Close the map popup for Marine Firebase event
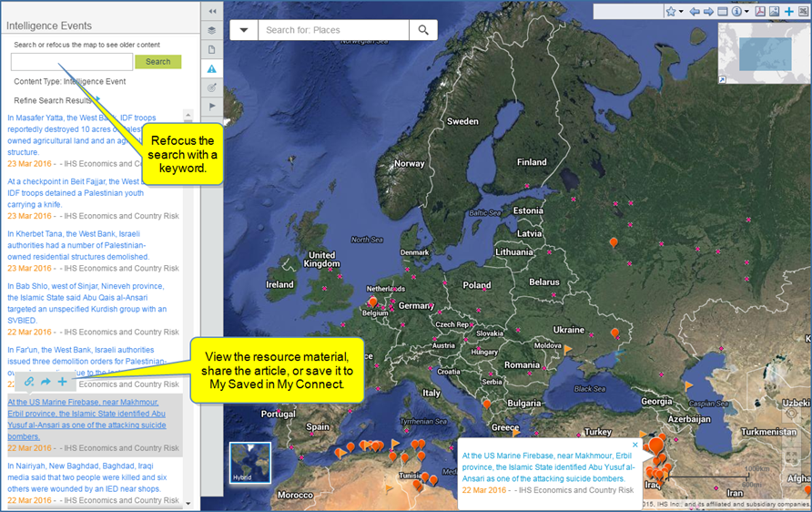Screen dimensions: 812x512 coord(635,445)
